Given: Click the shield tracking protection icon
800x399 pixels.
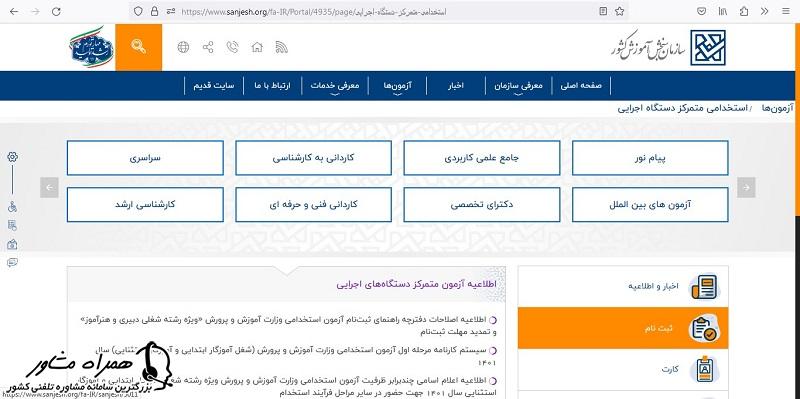Looking at the screenshot, I should point(138,11).
